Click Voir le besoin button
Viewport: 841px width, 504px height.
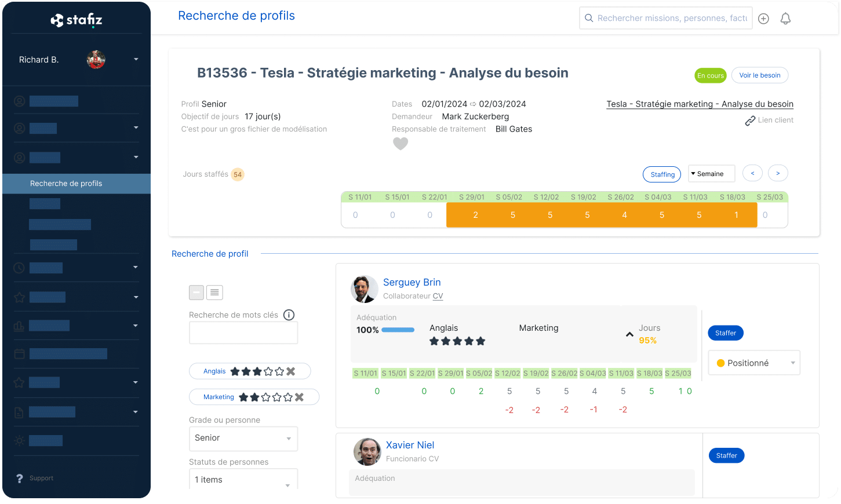pyautogui.click(x=759, y=75)
